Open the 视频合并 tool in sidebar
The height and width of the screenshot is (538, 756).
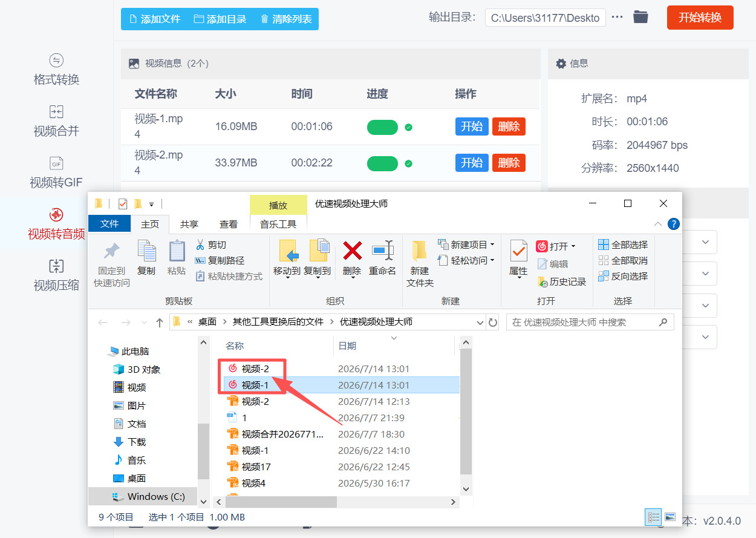pos(56,121)
